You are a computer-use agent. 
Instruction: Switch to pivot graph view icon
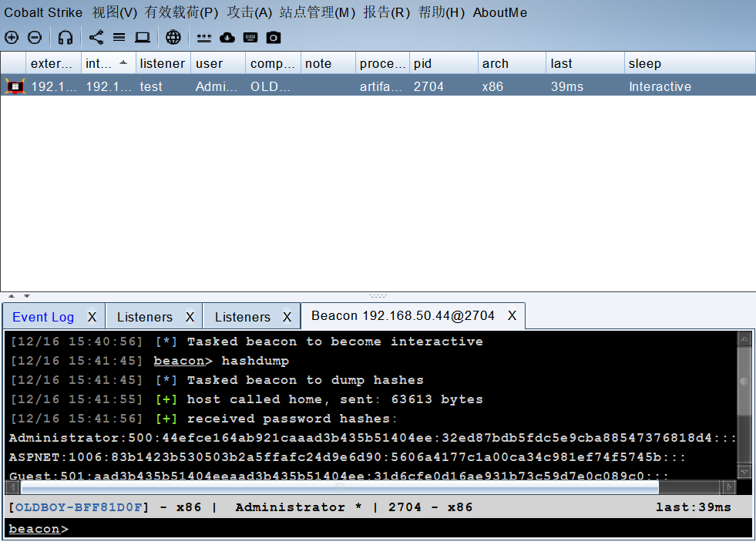coord(96,38)
